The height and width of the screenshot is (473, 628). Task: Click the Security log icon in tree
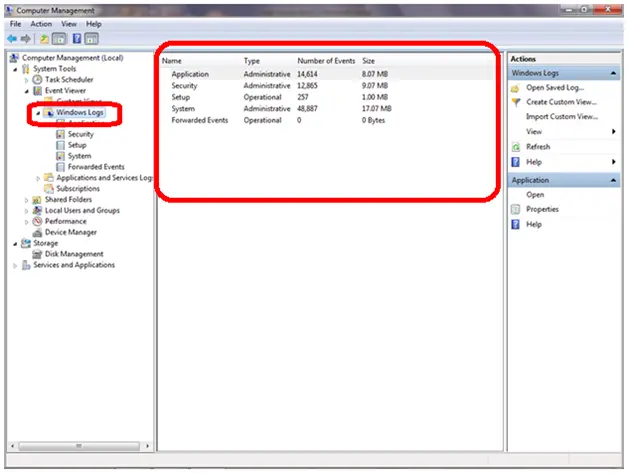[60, 134]
